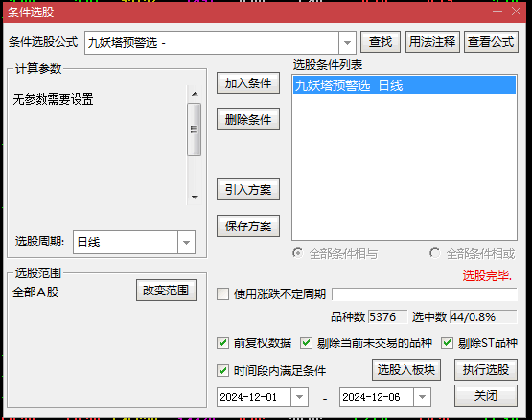Expand the end date 2024-12-06 picker
The height and width of the screenshot is (420, 532).
coord(422,397)
